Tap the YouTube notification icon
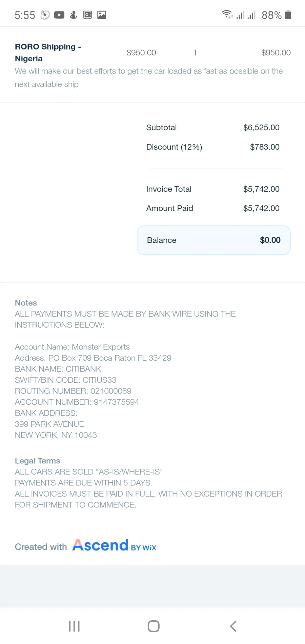The image size is (305, 644). coord(59,15)
